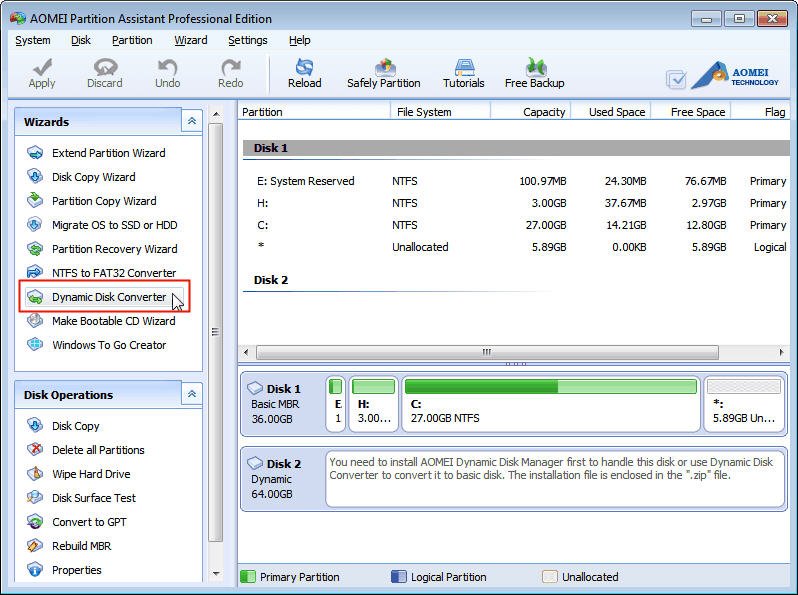The image size is (798, 595).
Task: Click Unallocated legend swatch
Action: click(550, 577)
